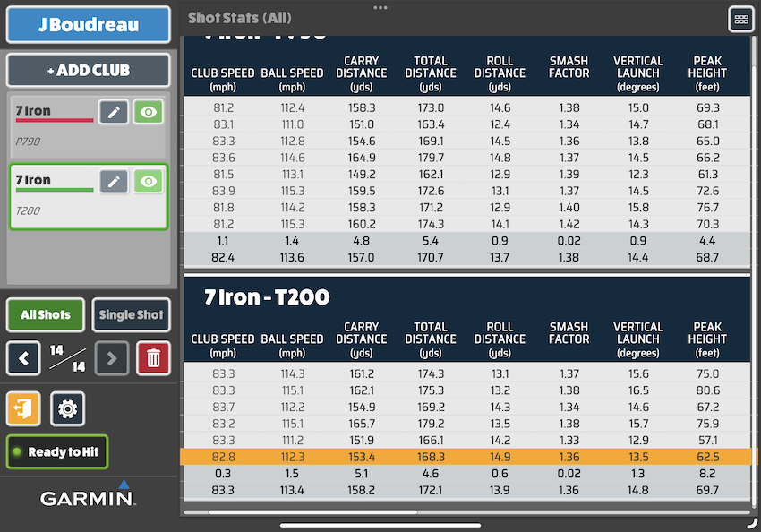Screen dimensions: 761x532
Task: Switch to Single Shot view
Action: click(x=131, y=314)
